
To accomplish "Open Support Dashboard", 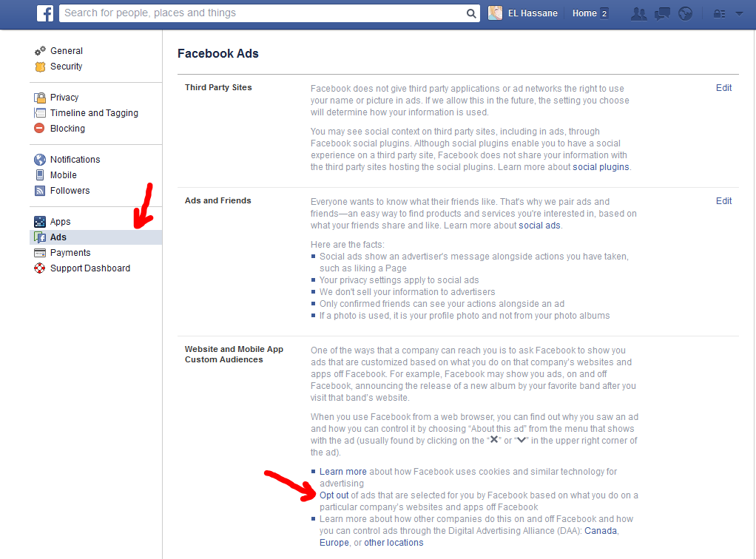I will (90, 268).
